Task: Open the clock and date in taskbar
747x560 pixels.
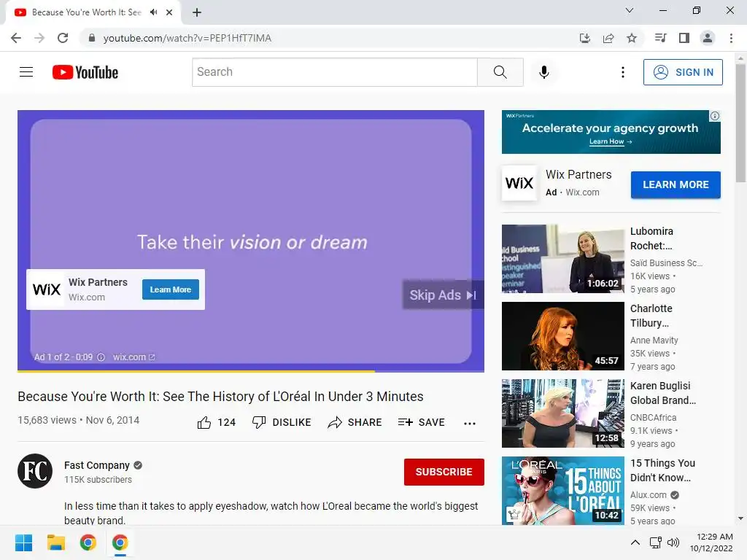Action: (x=712, y=542)
